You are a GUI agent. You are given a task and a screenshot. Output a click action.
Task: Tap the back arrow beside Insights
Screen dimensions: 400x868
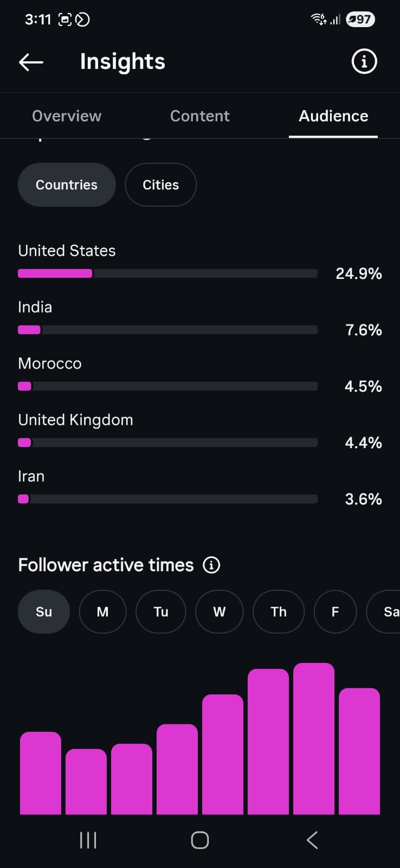point(31,62)
